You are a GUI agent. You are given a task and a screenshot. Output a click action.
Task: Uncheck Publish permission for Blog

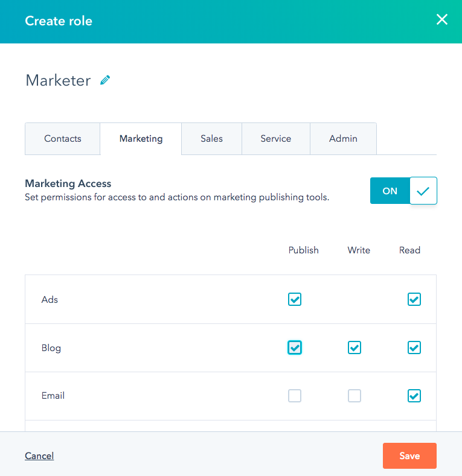pos(295,347)
